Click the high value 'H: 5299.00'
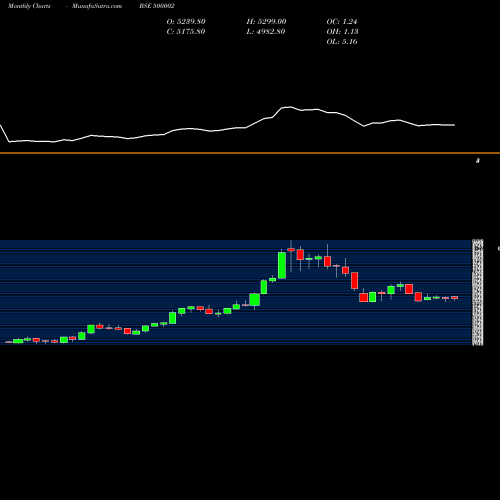 coord(266,21)
